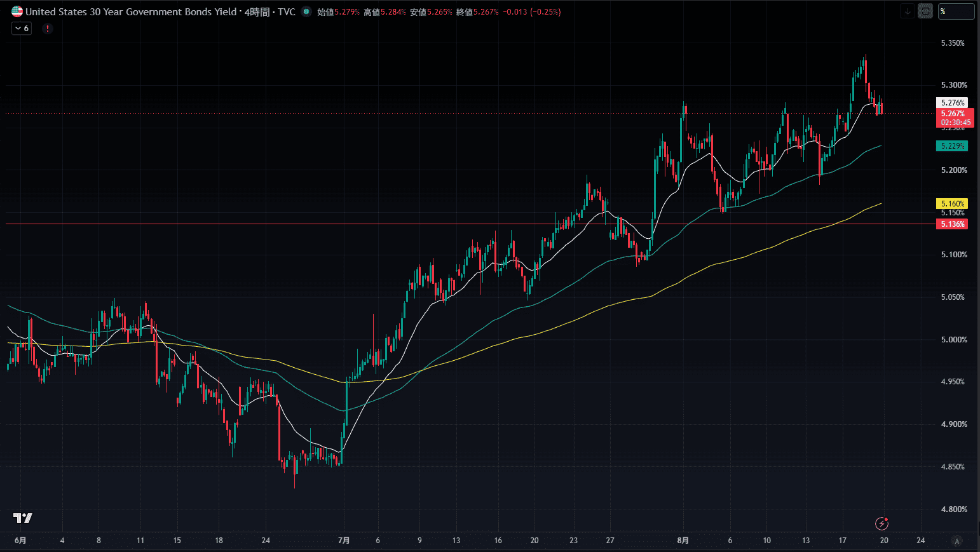Select the red horizontal line at 5.136%
Viewport: 980px width, 552px height.
click(x=470, y=224)
